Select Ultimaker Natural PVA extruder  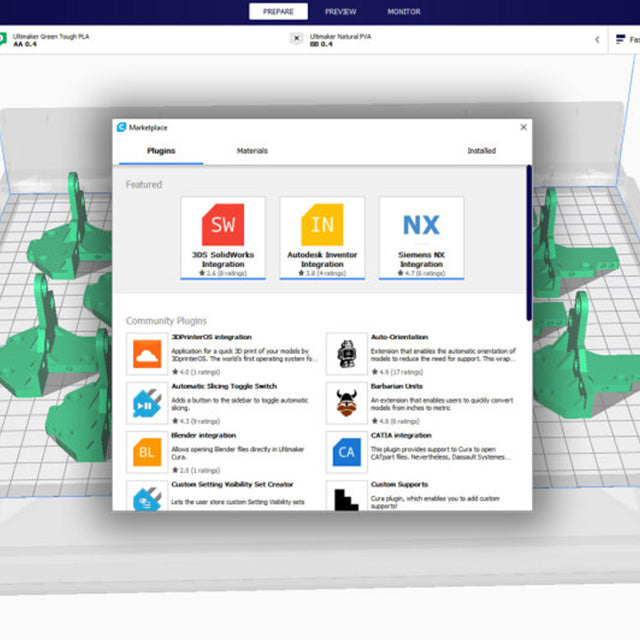pos(340,40)
